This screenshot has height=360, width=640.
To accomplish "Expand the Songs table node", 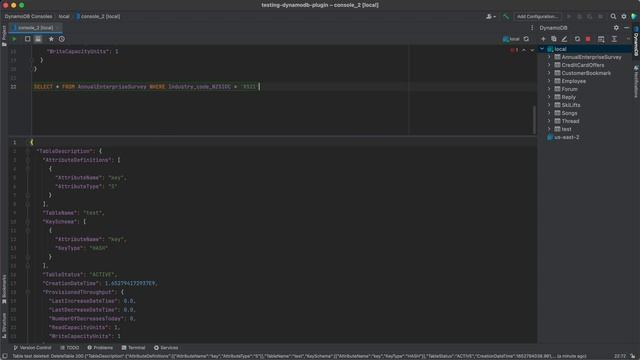I will tap(549, 113).
